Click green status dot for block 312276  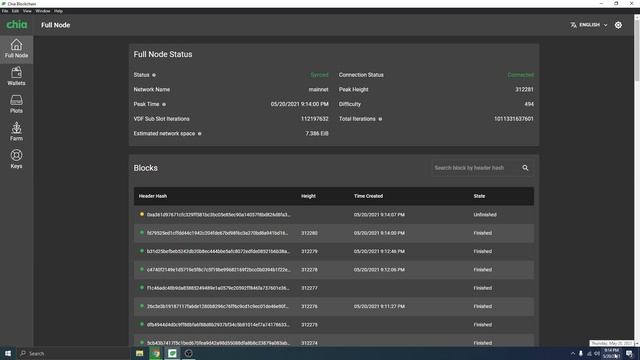(x=142, y=306)
